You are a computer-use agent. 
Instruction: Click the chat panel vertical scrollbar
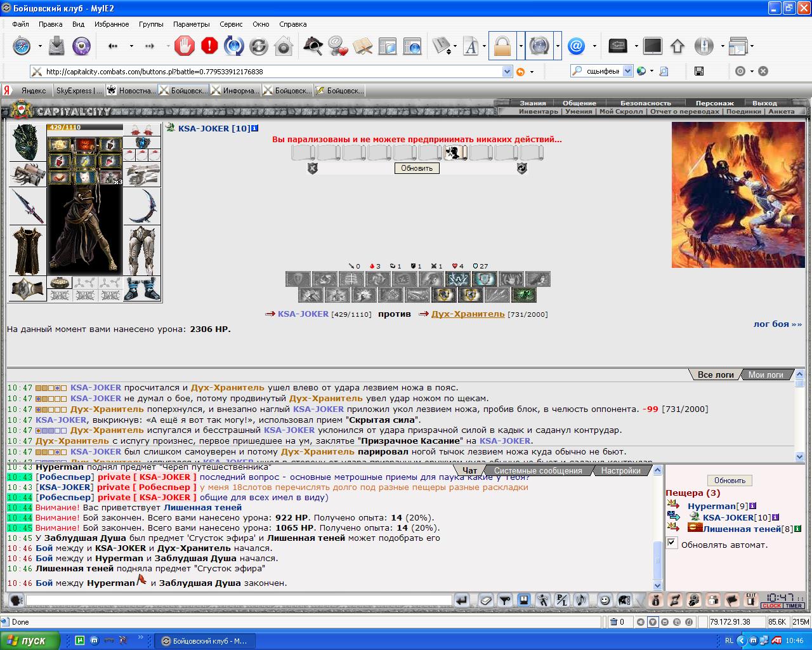tap(658, 527)
